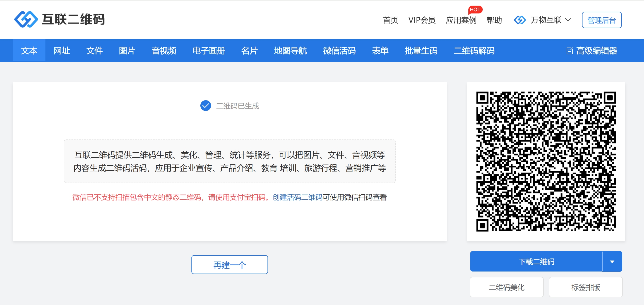Screen dimensions: 644x305
Task: Open the 二维码解码 tab
Action: (x=474, y=50)
